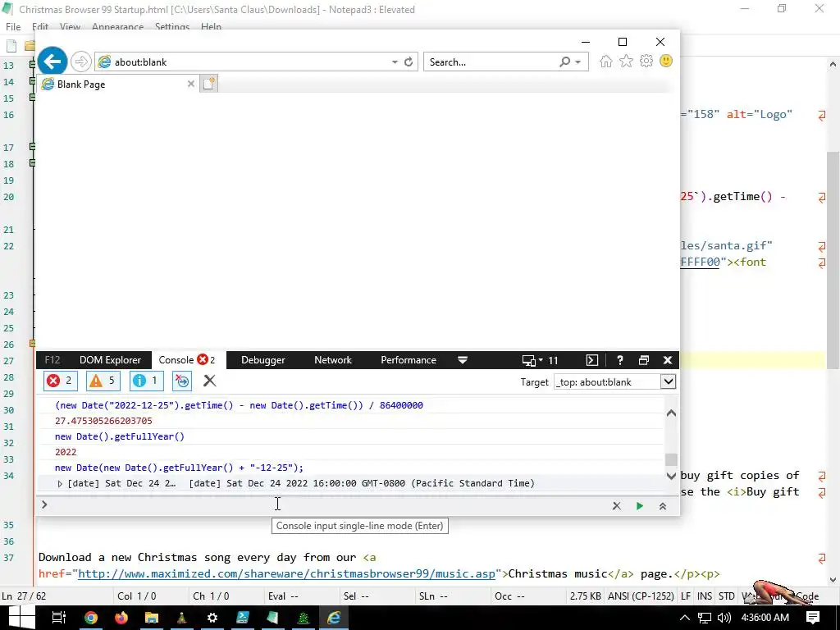Click the smiley feedback icon

pos(666,61)
